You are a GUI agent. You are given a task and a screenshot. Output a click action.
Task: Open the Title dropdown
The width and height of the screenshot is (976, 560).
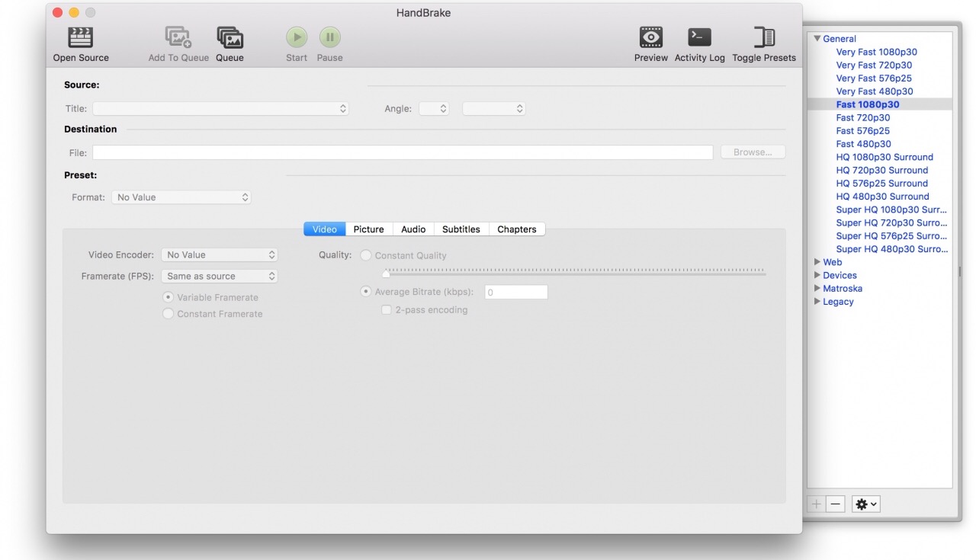pyautogui.click(x=220, y=109)
